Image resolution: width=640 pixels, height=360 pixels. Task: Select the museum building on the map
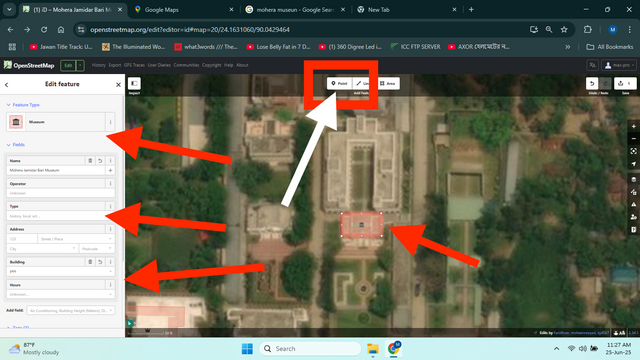362,224
